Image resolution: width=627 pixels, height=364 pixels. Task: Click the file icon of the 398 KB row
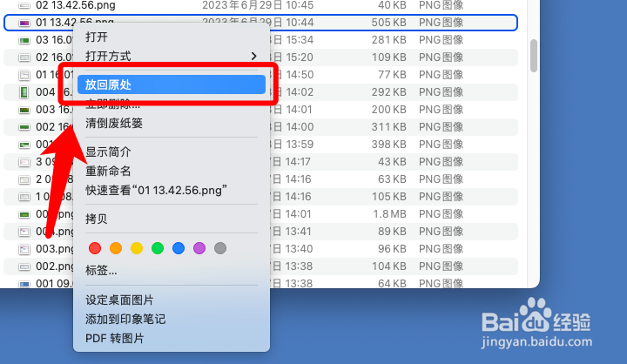point(24,145)
